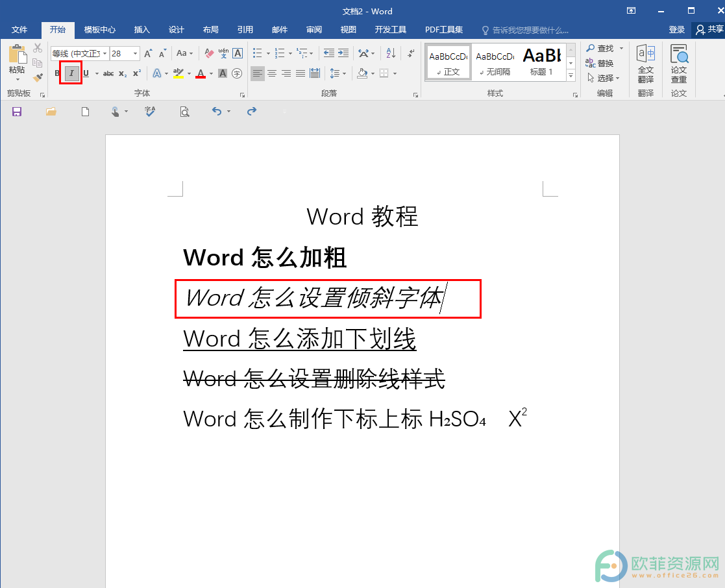Toggle character shading on text

coord(223,73)
